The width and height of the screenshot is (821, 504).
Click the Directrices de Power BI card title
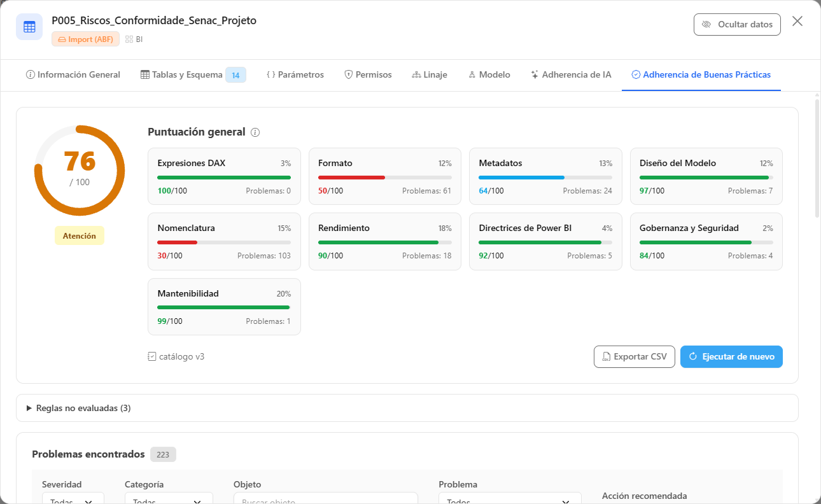tap(525, 228)
